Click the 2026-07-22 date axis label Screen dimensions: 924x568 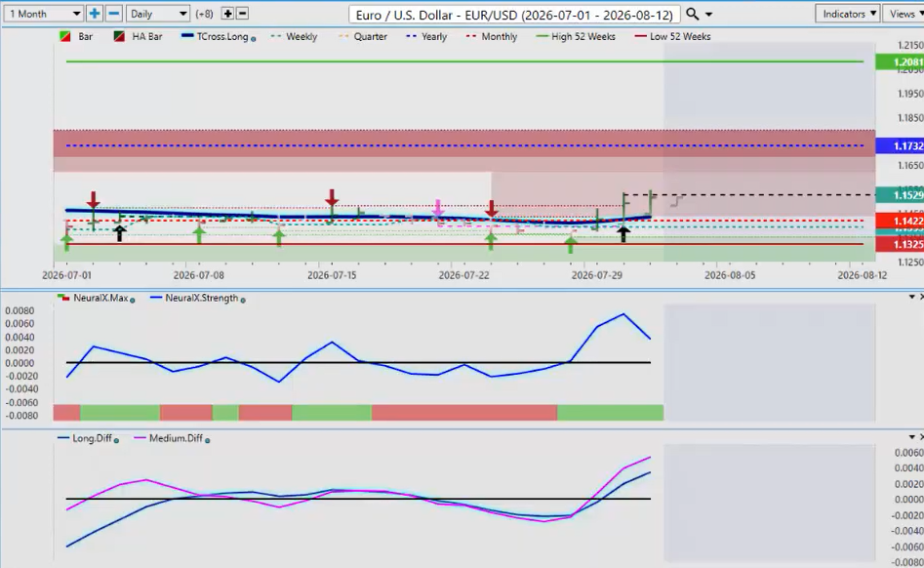(464, 275)
